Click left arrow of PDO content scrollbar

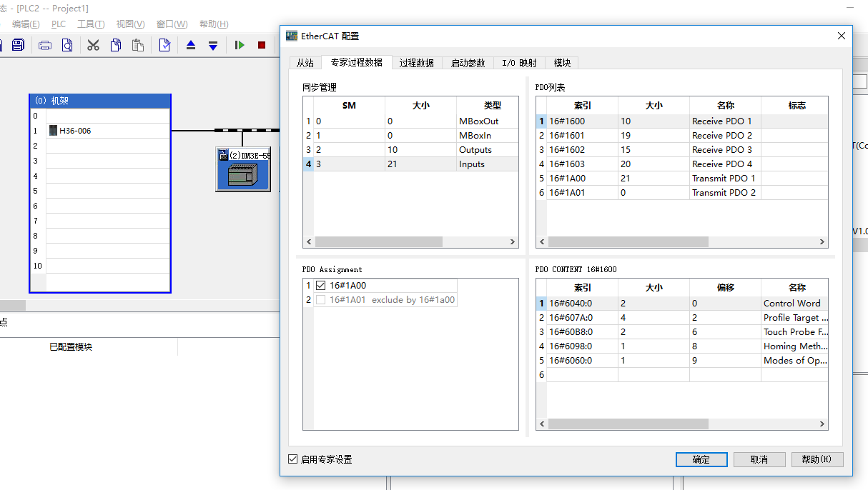click(542, 424)
